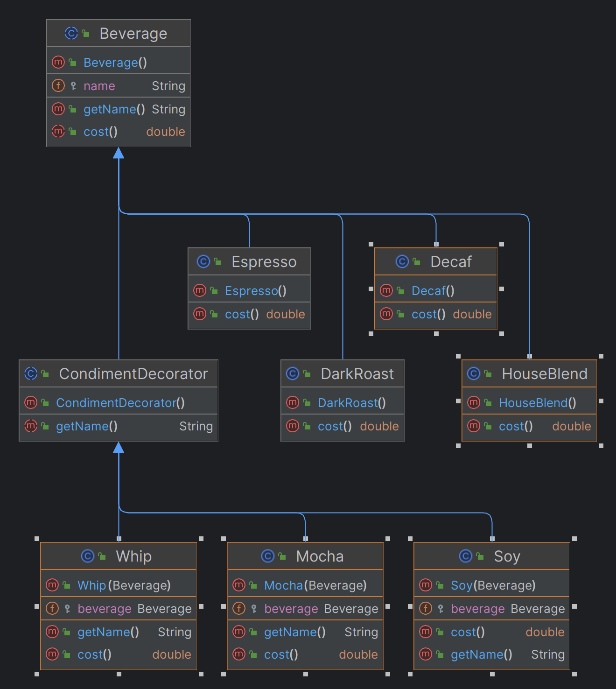The height and width of the screenshot is (689, 616).
Task: Select the Espresso class title
Action: 264,262
